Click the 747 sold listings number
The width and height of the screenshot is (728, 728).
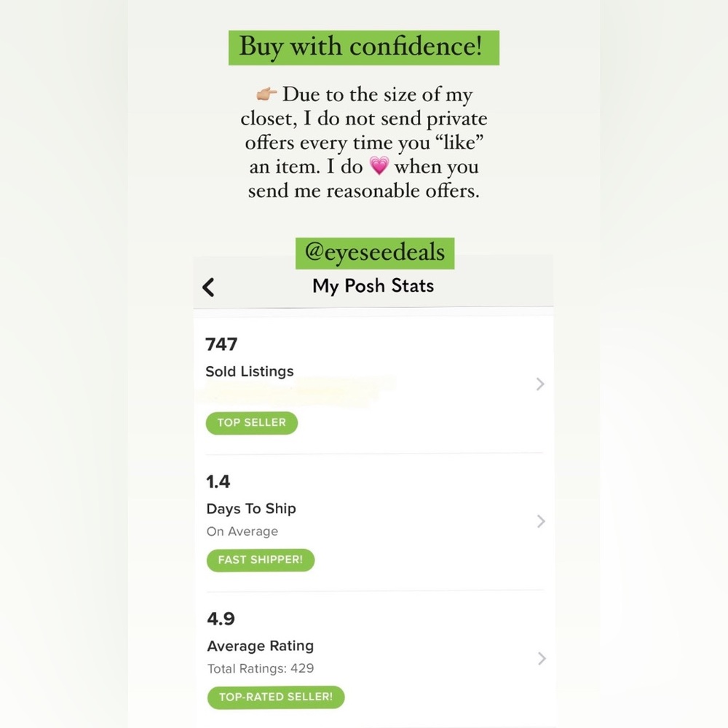221,344
